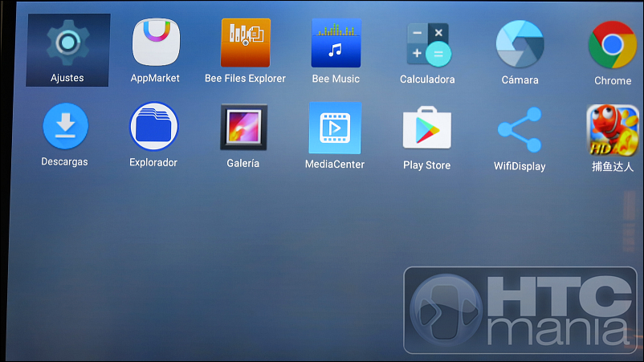Open the Ajustes settings gear icon
644x362 pixels.
(67, 43)
